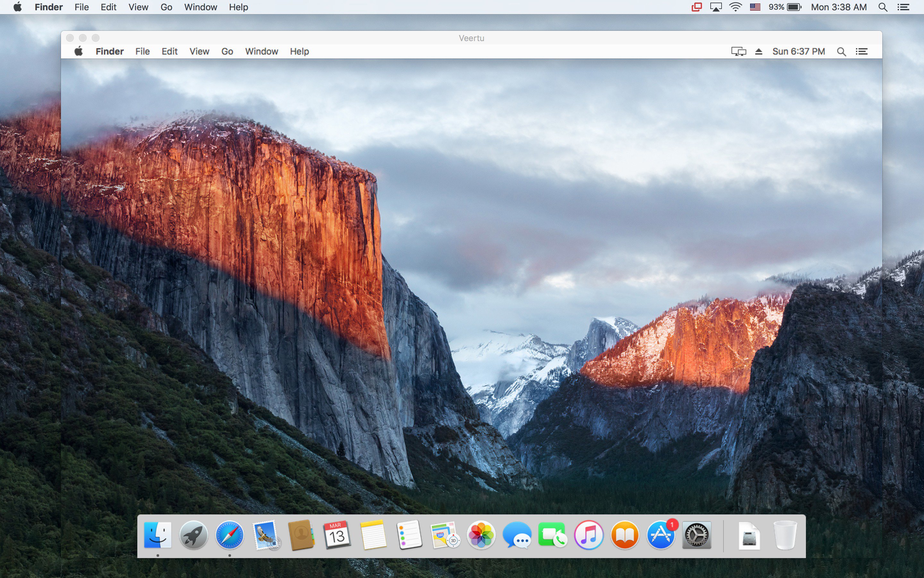Open guest File menu in Veertu window
The image size is (924, 578).
142,52
